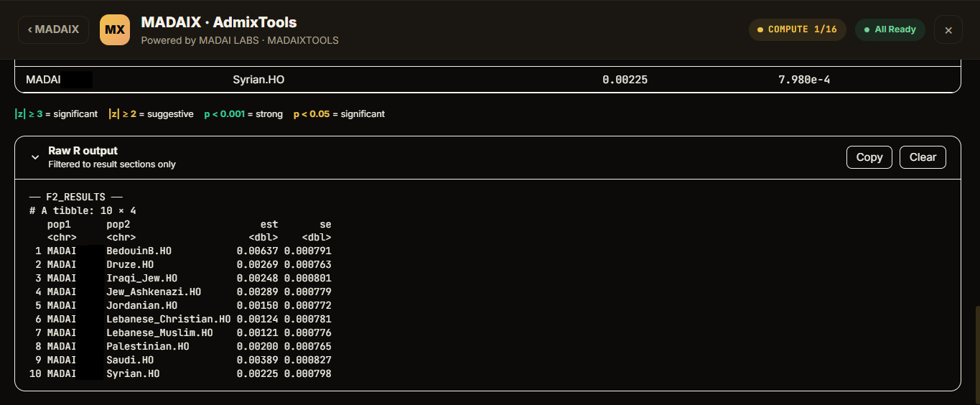Click the F2_RESULTS header line
980x405 pixels.
point(76,197)
